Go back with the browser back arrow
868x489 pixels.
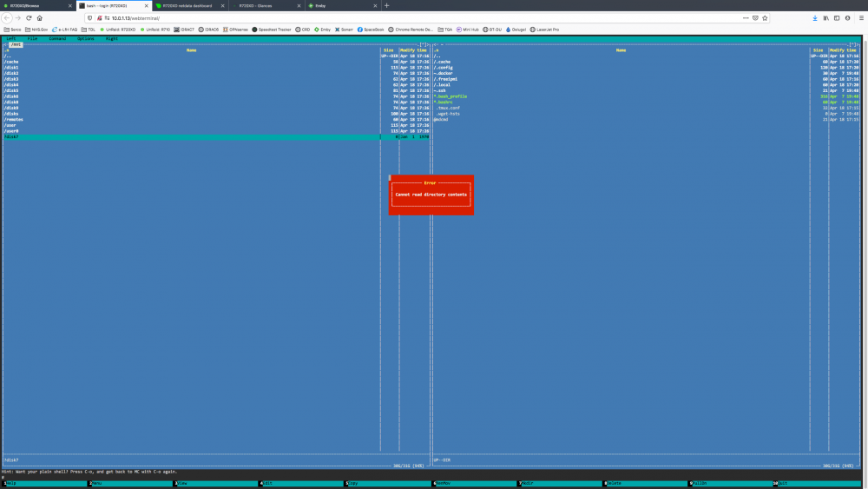(7, 17)
